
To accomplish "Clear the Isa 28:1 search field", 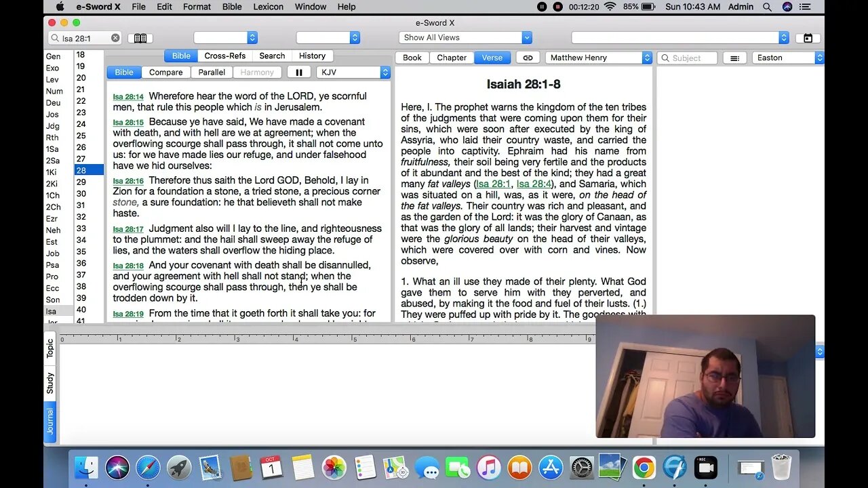I will click(115, 38).
